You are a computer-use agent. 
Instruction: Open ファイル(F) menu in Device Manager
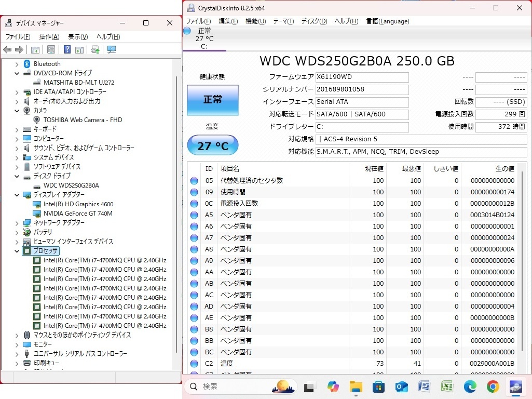click(x=18, y=37)
